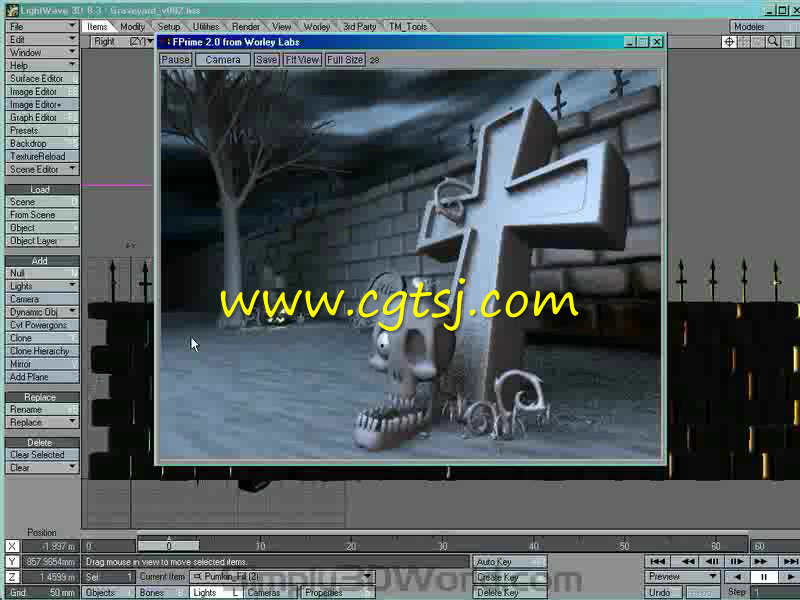Image resolution: width=800 pixels, height=600 pixels.
Task: Switch to the Modify tab
Action: pyautogui.click(x=132, y=27)
